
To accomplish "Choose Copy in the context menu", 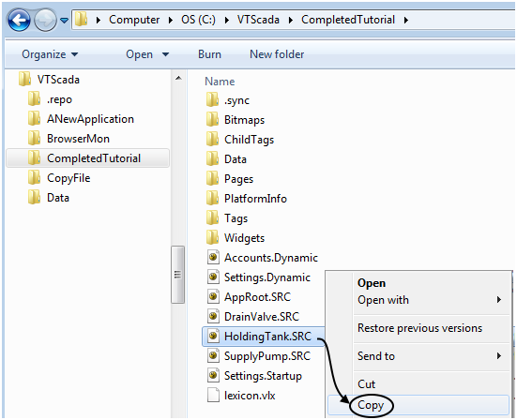I will 418,405.
